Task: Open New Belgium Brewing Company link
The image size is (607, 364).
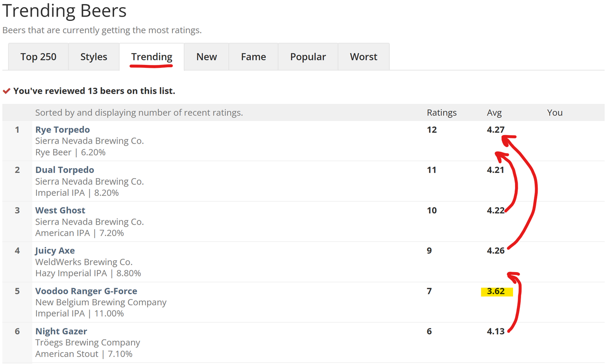Action: point(101,302)
